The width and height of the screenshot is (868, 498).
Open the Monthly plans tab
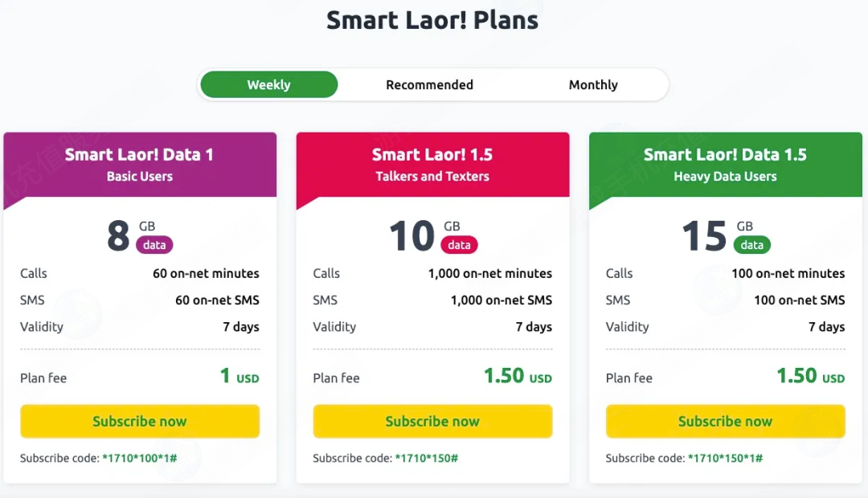click(593, 84)
